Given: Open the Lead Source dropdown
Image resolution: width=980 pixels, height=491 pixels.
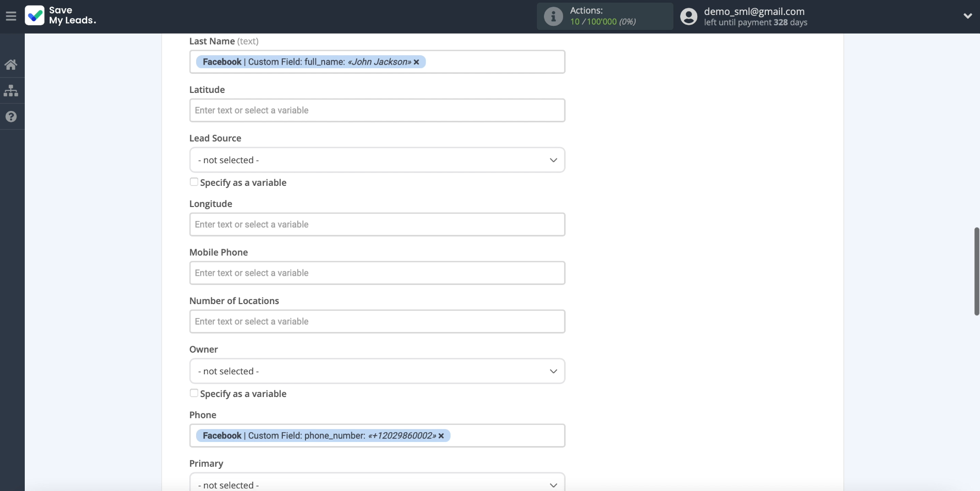Looking at the screenshot, I should (377, 160).
